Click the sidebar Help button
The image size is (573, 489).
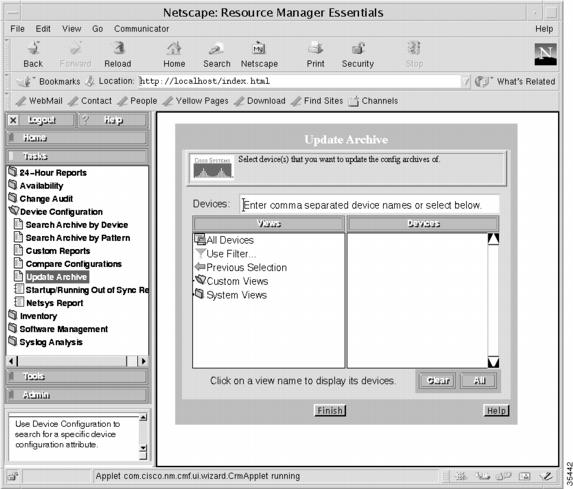113,120
